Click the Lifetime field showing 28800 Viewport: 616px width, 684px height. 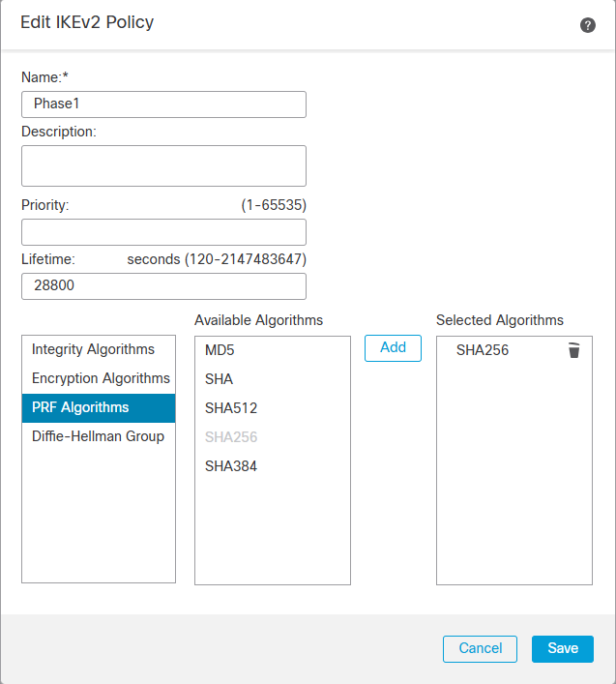163,286
